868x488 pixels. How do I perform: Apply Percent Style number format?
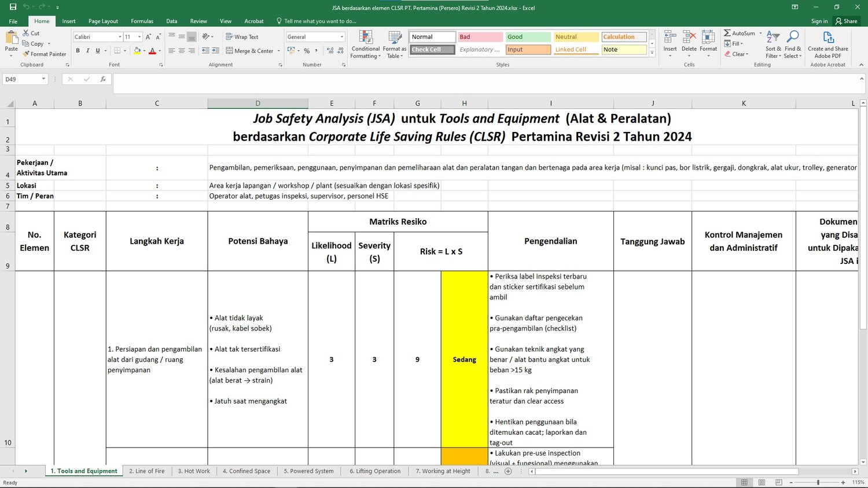coord(307,51)
